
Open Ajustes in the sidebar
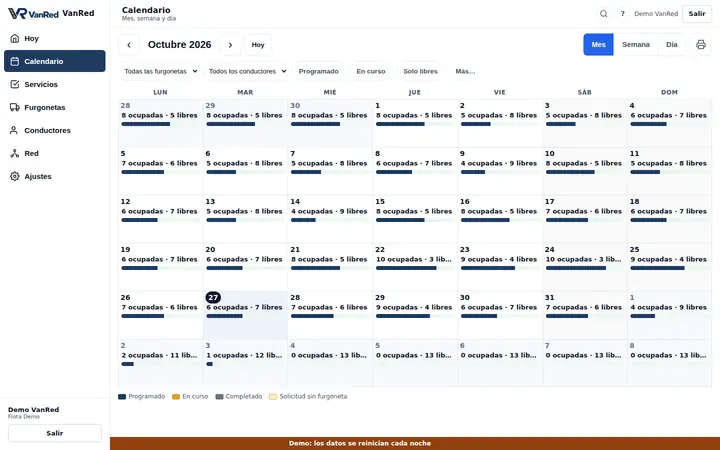click(55, 176)
